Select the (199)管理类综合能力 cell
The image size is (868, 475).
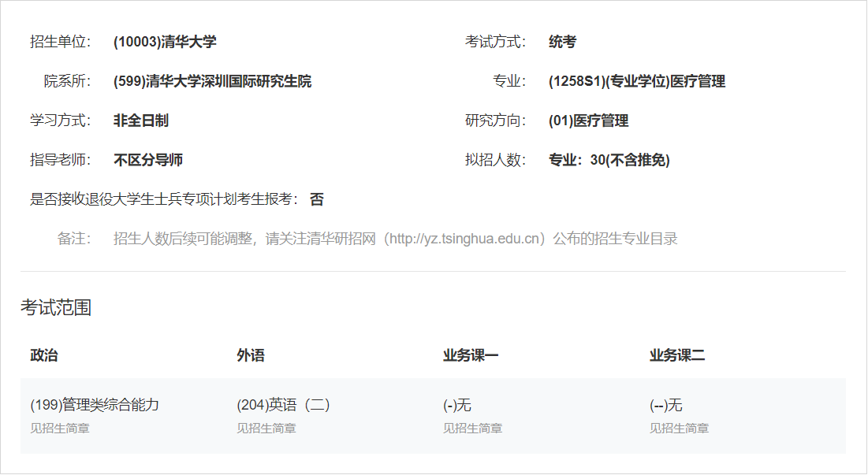tap(95, 405)
